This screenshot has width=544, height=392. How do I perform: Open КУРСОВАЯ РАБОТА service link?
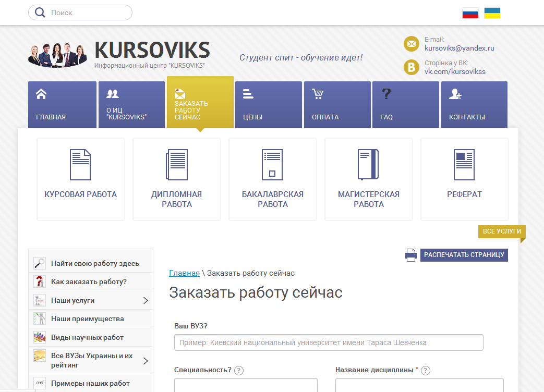80,194
